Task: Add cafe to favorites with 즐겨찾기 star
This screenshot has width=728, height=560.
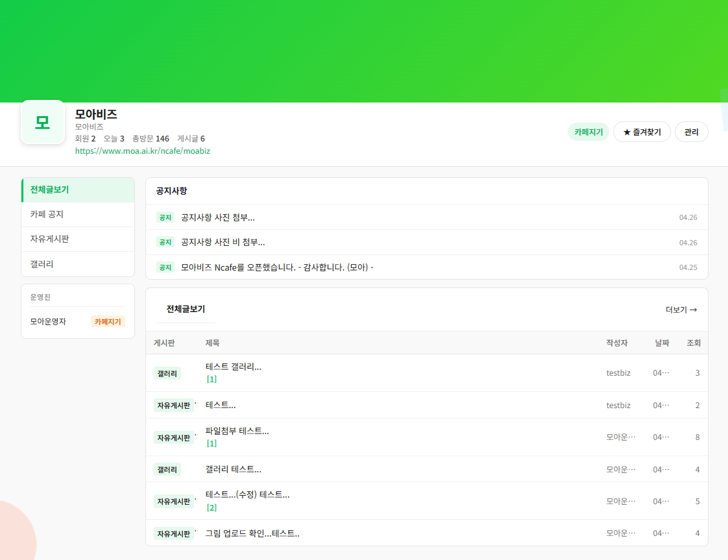Action: (641, 132)
